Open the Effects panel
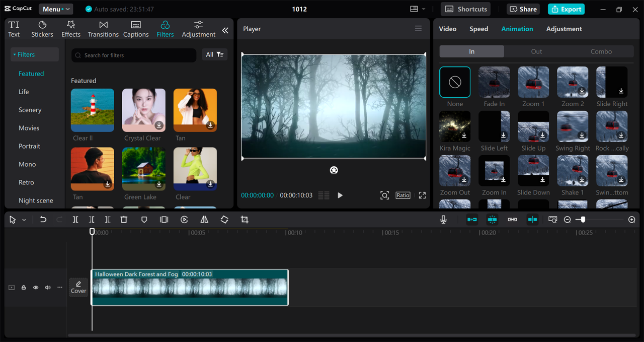 pos(71,29)
